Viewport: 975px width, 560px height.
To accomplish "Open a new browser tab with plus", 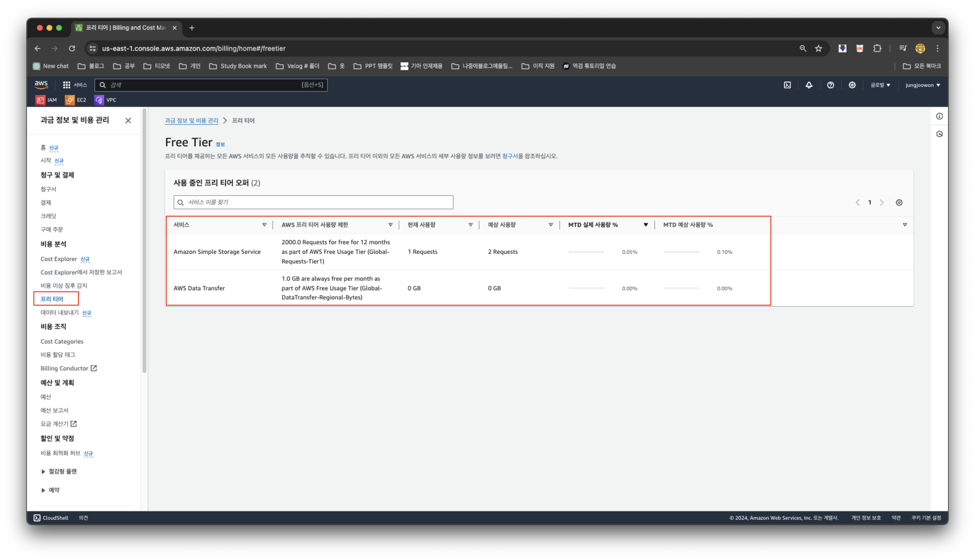I will [x=191, y=28].
